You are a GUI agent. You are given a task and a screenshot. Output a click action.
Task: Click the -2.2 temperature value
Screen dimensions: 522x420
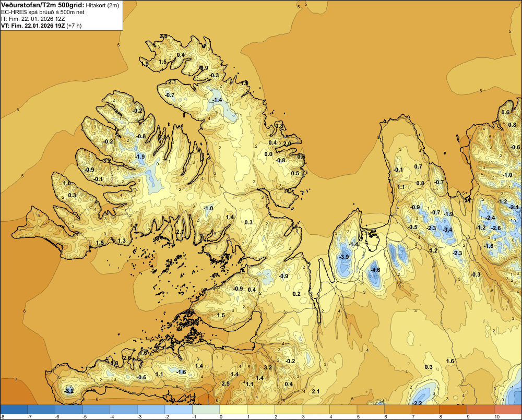click(x=417, y=403)
